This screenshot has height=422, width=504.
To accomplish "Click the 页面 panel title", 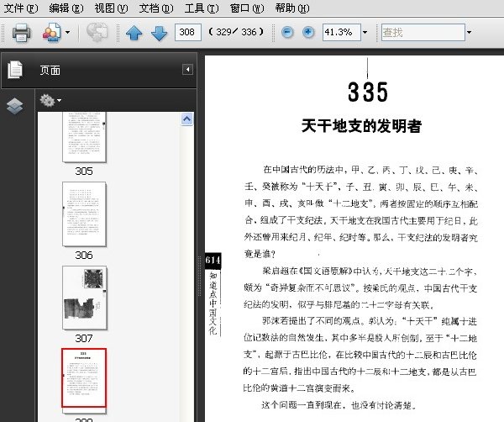I will pyautogui.click(x=50, y=70).
